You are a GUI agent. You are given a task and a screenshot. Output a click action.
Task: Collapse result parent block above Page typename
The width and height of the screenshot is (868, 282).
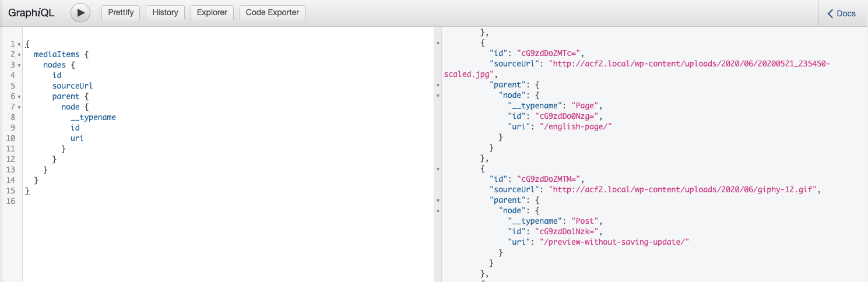tap(438, 85)
